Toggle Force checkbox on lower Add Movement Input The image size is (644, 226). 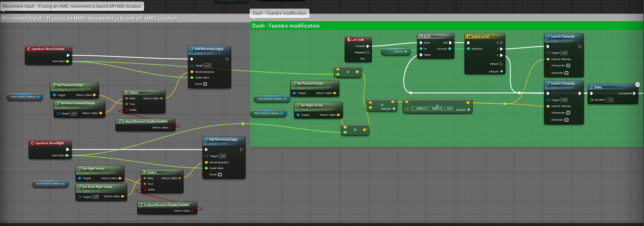coord(219,175)
